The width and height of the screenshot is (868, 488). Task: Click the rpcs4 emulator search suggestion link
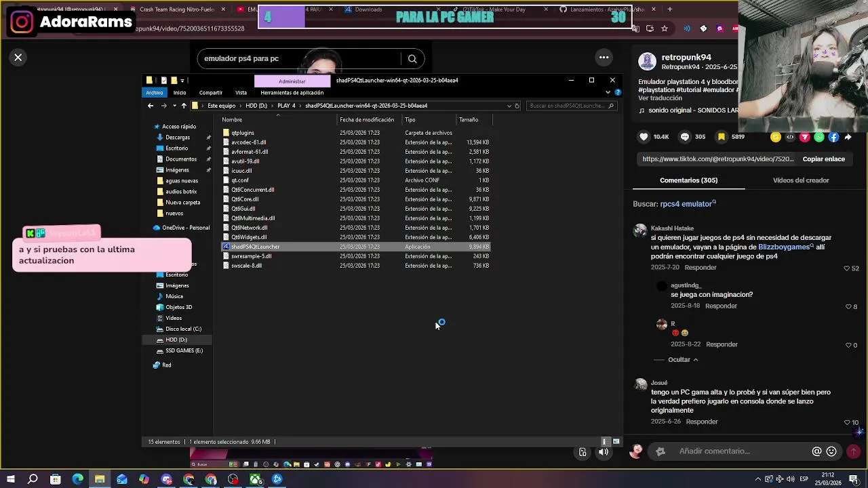click(688, 204)
